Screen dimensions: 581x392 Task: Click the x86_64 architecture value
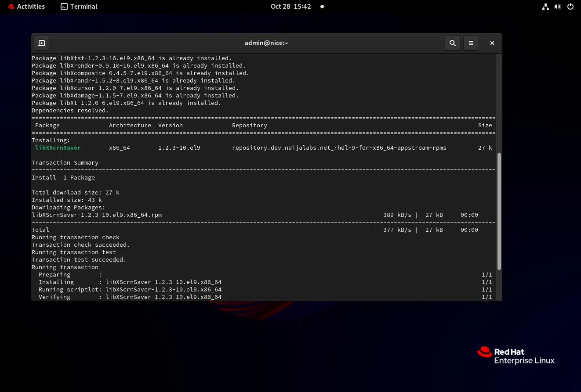pyautogui.click(x=120, y=148)
